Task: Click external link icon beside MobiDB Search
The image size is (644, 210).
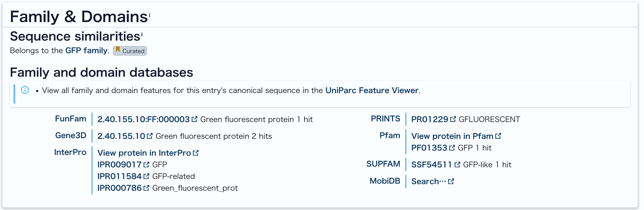Action: click(x=451, y=181)
